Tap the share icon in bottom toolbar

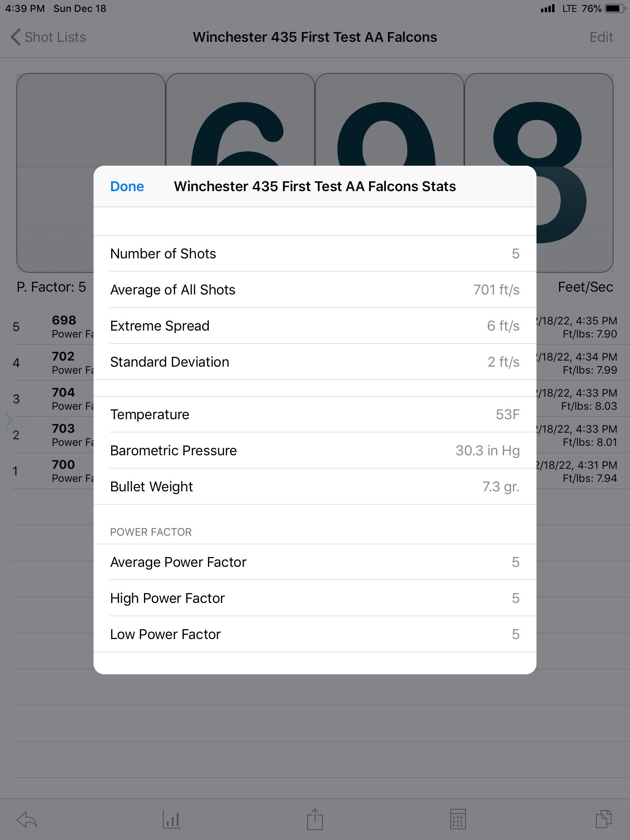click(x=315, y=819)
